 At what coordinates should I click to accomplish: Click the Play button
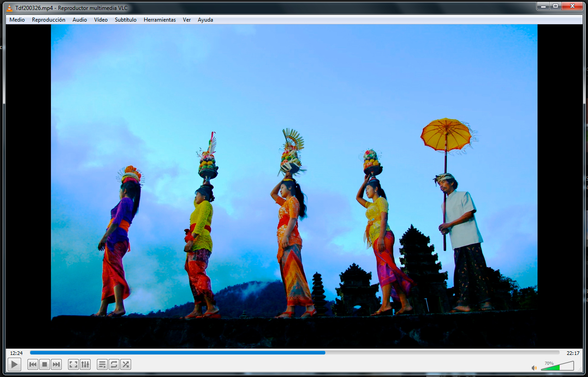(14, 364)
